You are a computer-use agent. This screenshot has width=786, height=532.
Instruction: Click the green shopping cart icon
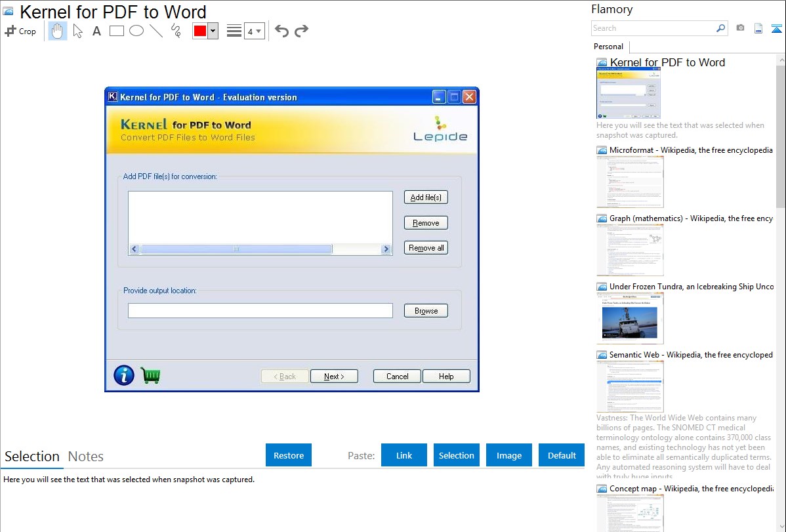(150, 375)
